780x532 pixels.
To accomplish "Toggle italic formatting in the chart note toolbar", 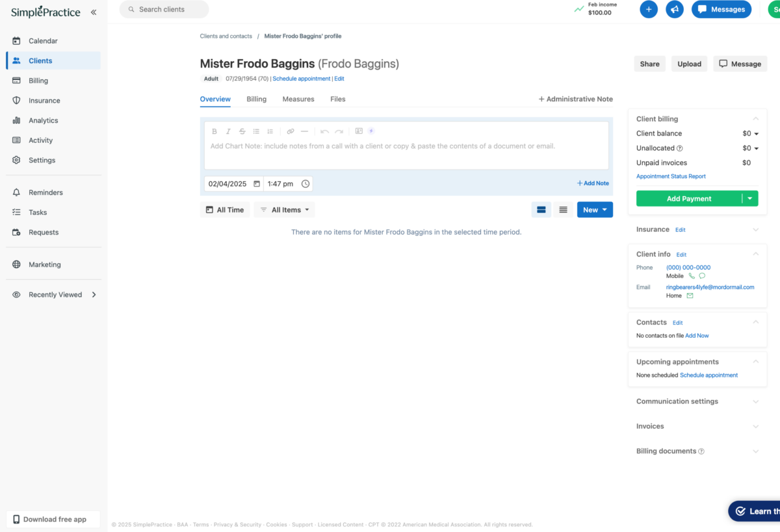I will pyautogui.click(x=228, y=131).
